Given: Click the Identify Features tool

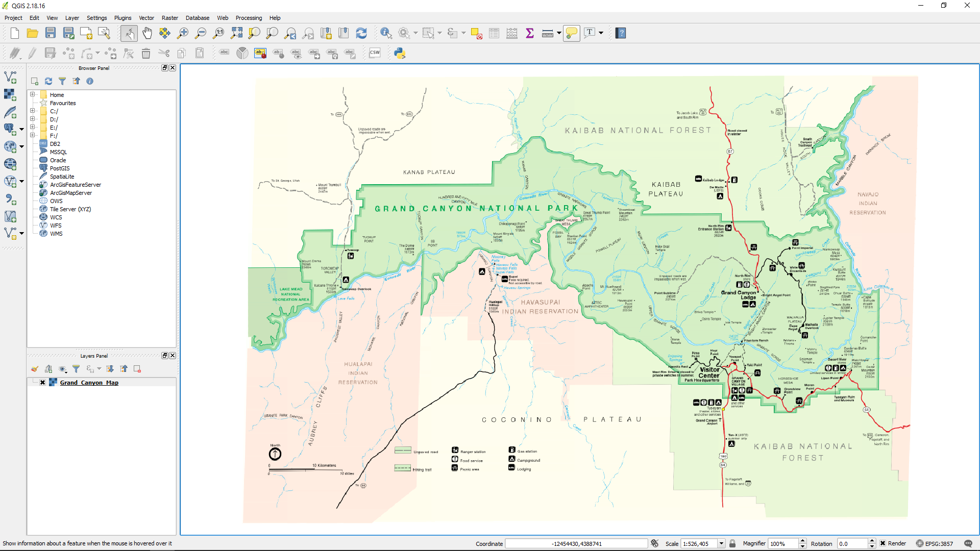Looking at the screenshot, I should 386,33.
